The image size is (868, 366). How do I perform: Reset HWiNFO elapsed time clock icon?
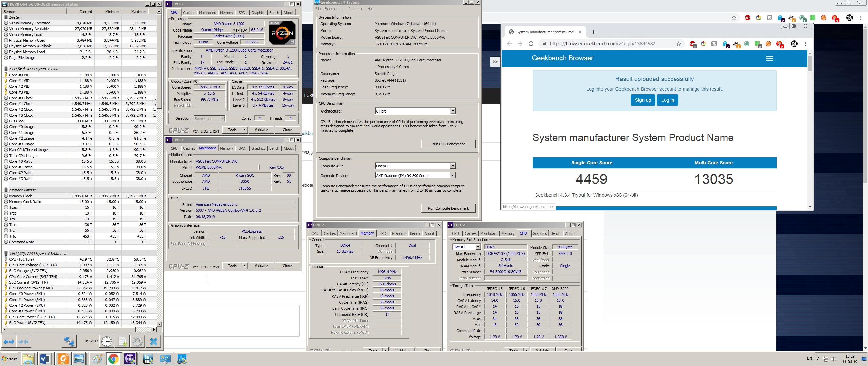(107, 342)
